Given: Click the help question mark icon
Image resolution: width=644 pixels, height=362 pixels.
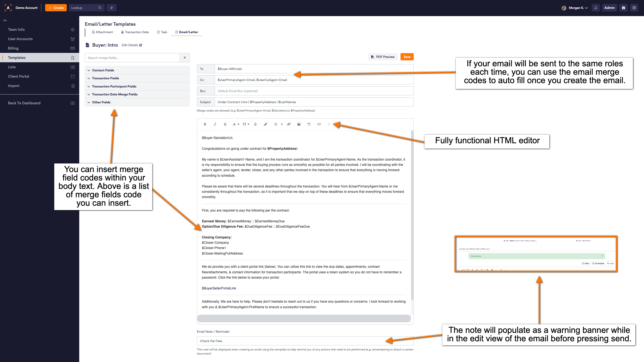Looking at the screenshot, I should [634, 7].
